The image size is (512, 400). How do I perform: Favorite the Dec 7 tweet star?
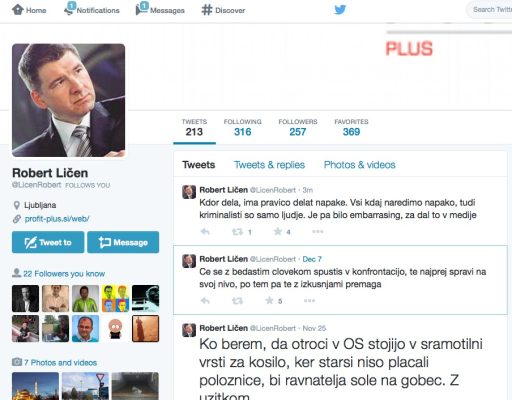(269, 301)
